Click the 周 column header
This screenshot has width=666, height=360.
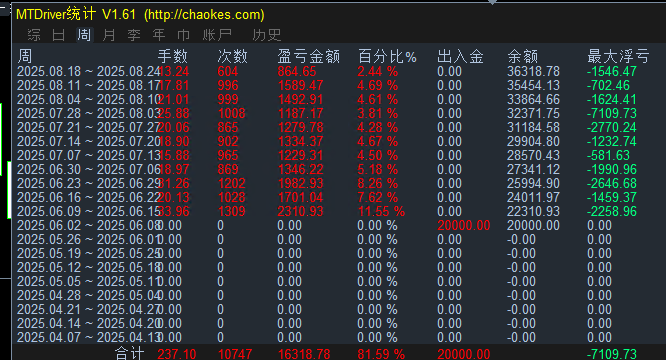click(x=25, y=56)
